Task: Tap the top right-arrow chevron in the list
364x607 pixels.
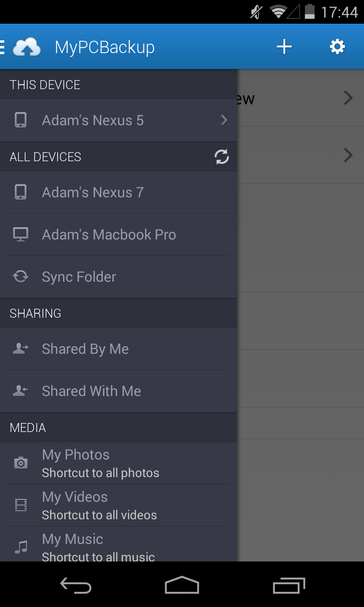Action: coord(348,98)
